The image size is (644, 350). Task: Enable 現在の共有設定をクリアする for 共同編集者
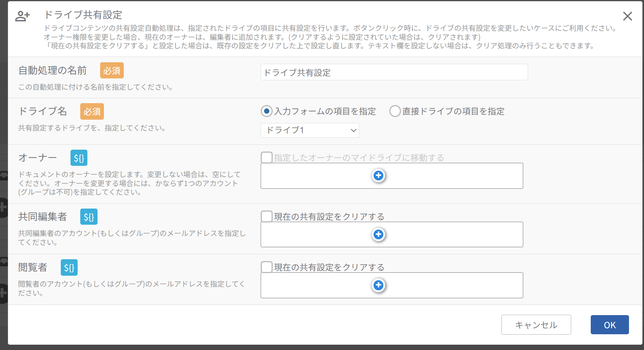click(267, 216)
